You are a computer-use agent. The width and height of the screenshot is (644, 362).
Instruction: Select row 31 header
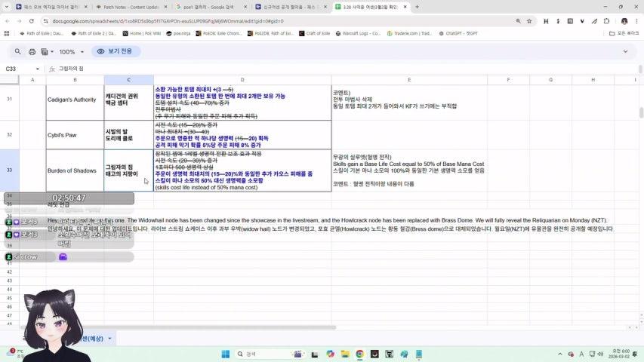coord(10,99)
